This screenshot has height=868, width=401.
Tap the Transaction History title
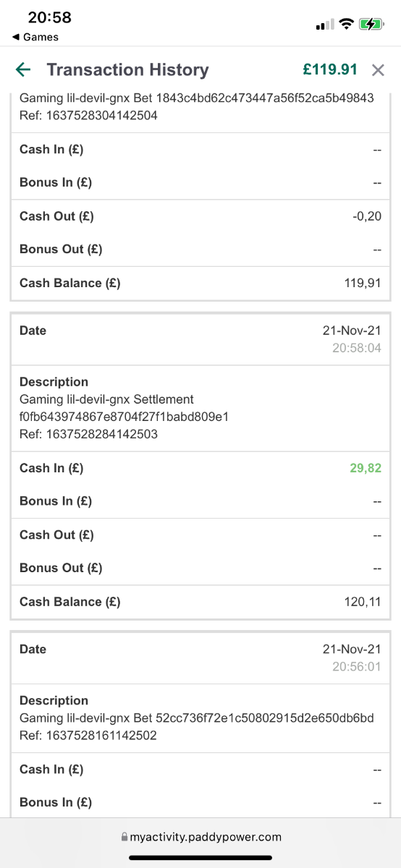(x=127, y=69)
